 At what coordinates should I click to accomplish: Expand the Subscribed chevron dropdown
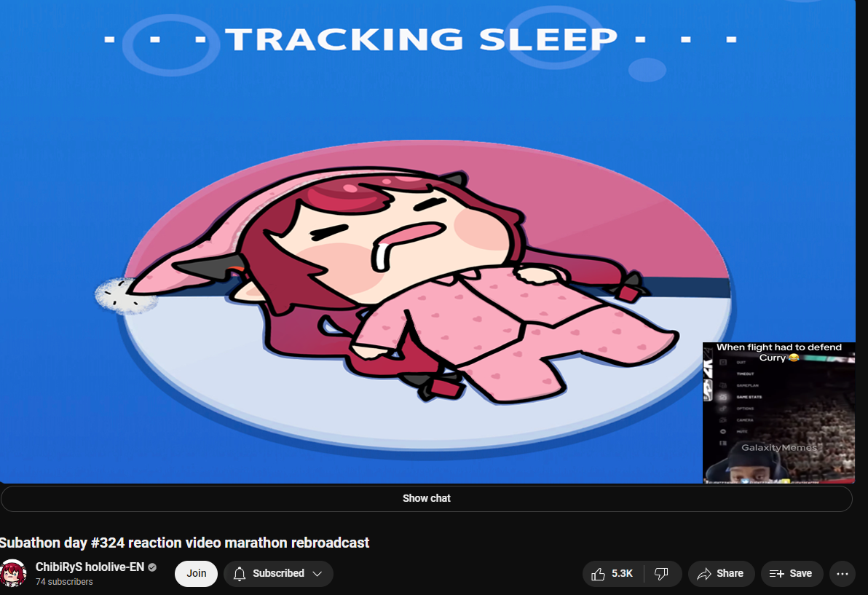(x=317, y=574)
